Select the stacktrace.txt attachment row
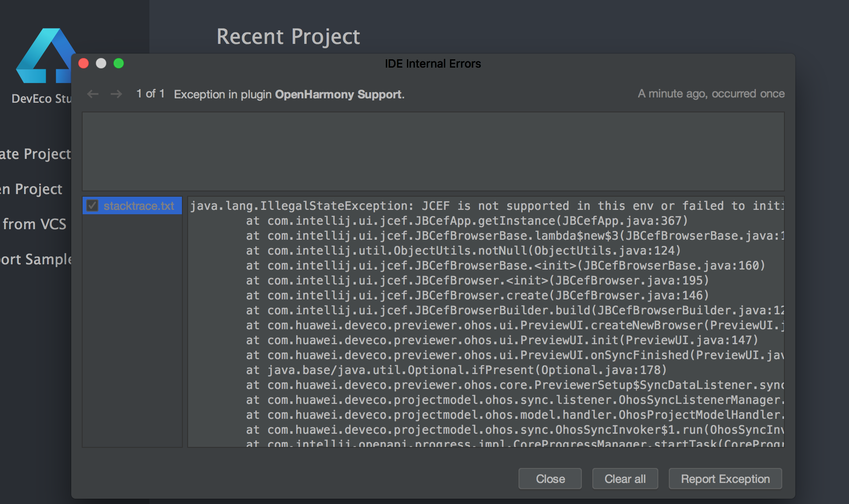The height and width of the screenshot is (504, 849). click(132, 205)
